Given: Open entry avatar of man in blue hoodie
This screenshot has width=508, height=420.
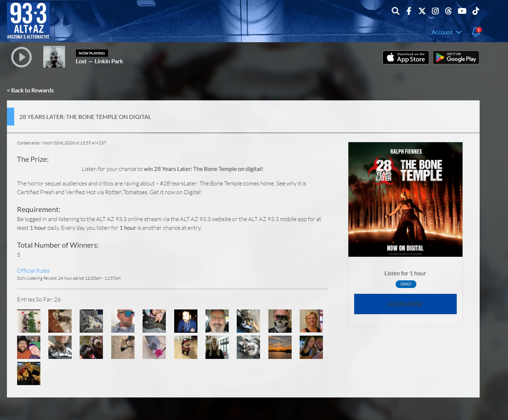Looking at the screenshot, I should (186, 321).
